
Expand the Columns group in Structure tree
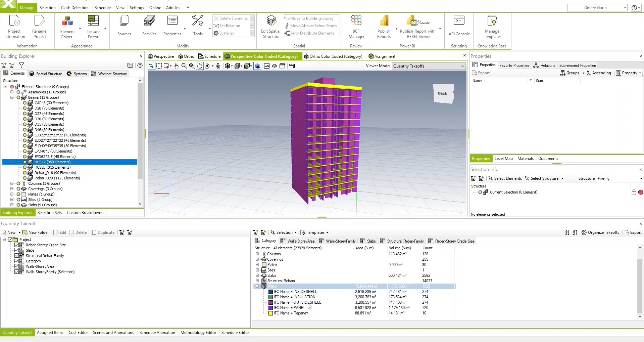(12, 183)
